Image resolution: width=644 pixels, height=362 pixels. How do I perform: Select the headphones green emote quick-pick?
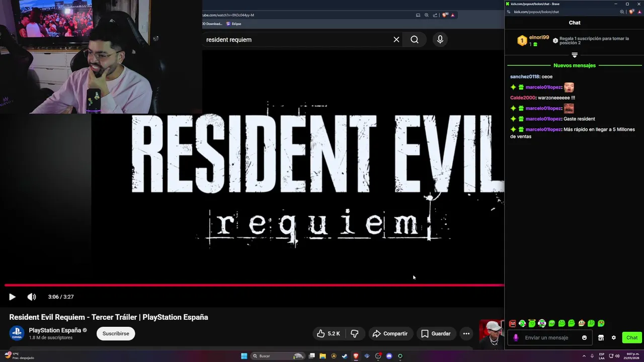542,323
